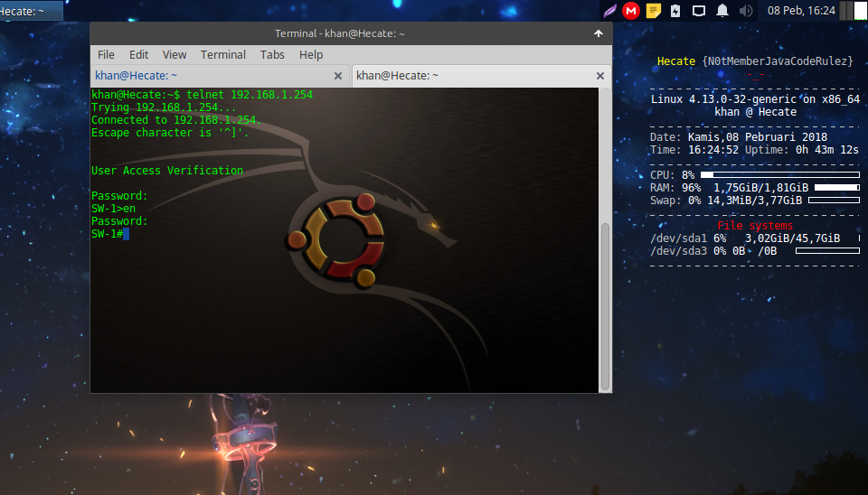
Task: Open the View menu
Action: pos(175,55)
